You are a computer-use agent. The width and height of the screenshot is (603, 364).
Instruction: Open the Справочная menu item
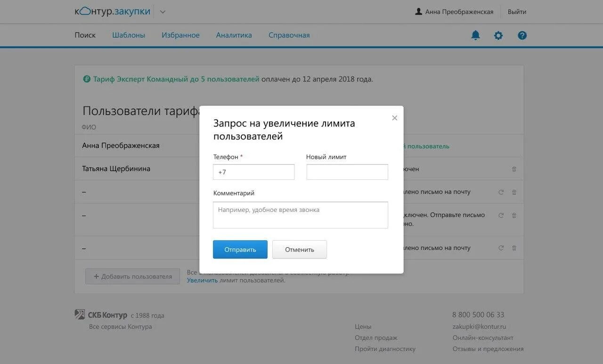click(289, 35)
